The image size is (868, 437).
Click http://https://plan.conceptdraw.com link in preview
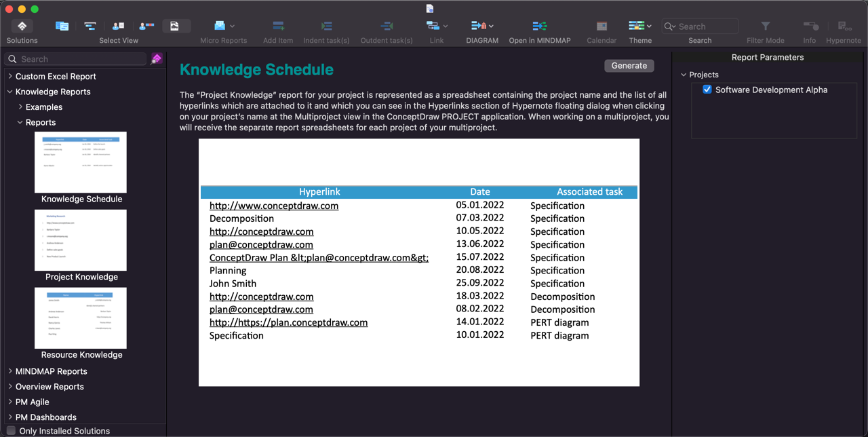point(289,322)
